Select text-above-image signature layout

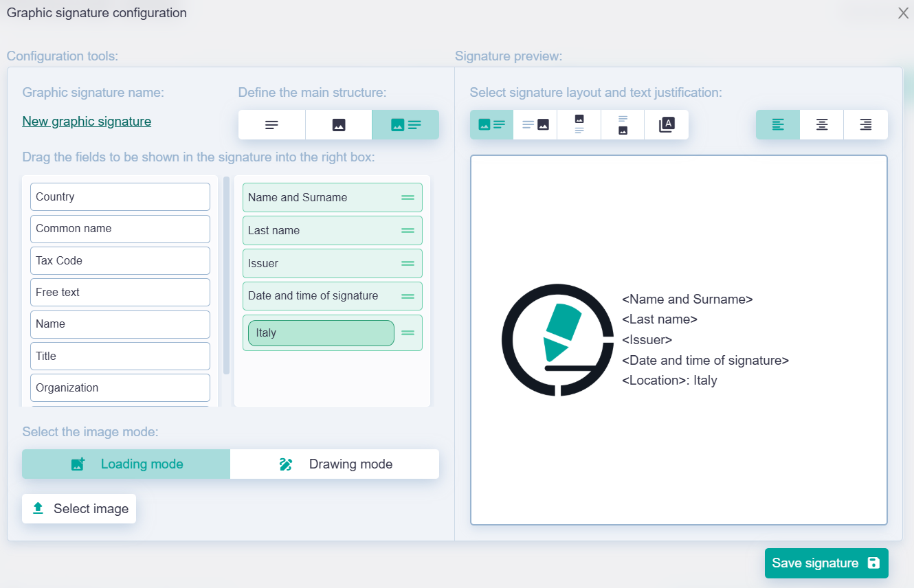623,125
